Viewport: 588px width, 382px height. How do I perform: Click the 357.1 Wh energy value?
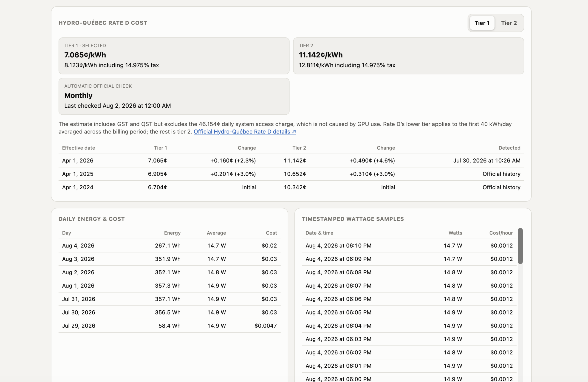[x=168, y=299]
